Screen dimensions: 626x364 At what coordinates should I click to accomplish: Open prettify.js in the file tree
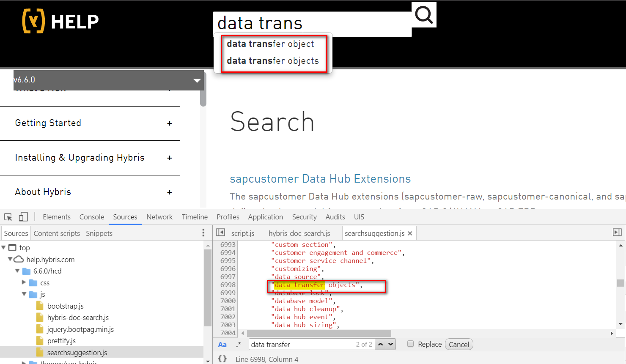(61, 341)
